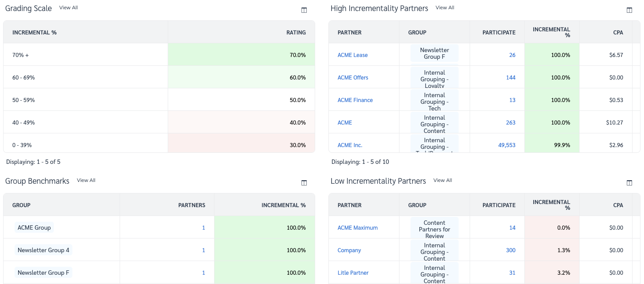
Task: Open View All for Low Incrementality Partners
Action: click(442, 180)
